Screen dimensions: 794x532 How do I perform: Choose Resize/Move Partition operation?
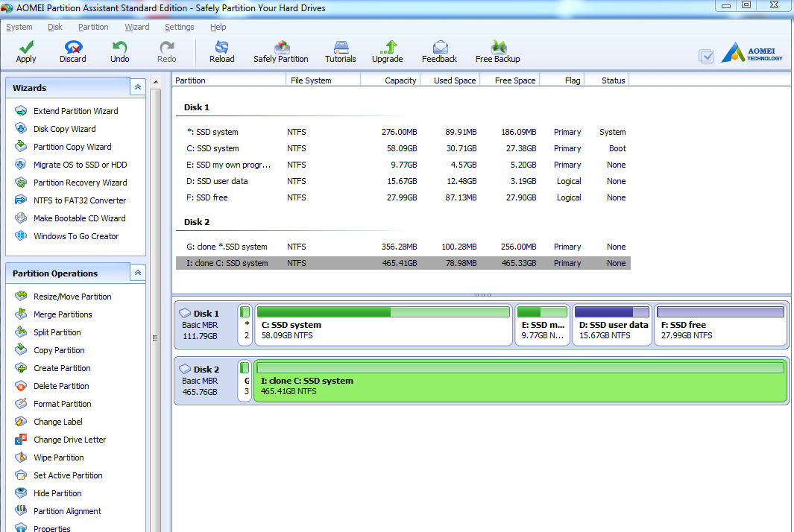click(x=72, y=297)
